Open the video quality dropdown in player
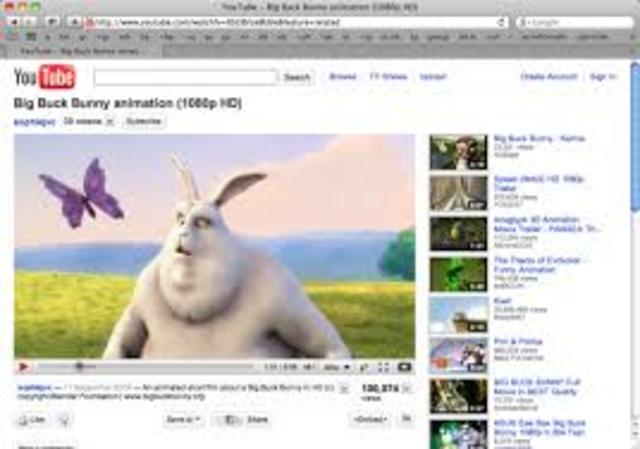The image size is (640, 449). 337,367
